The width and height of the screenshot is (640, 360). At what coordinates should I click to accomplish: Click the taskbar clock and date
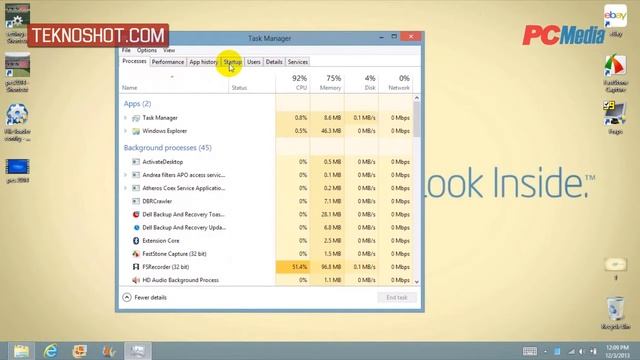click(x=617, y=351)
